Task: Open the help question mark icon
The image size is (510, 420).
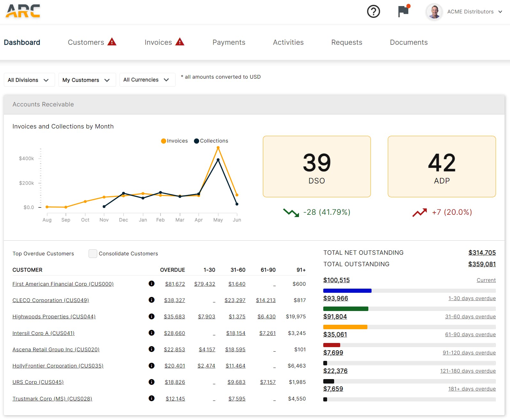Action: (x=373, y=12)
